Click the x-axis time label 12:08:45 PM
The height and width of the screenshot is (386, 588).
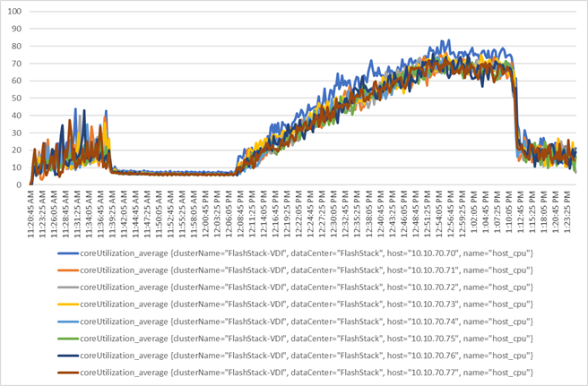coord(241,214)
